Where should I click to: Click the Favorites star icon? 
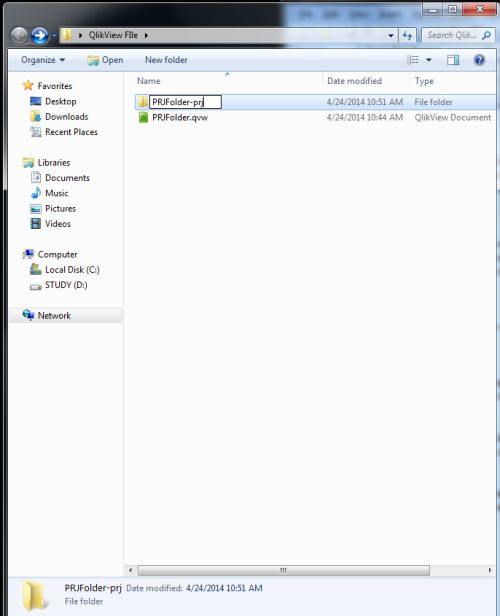28,85
